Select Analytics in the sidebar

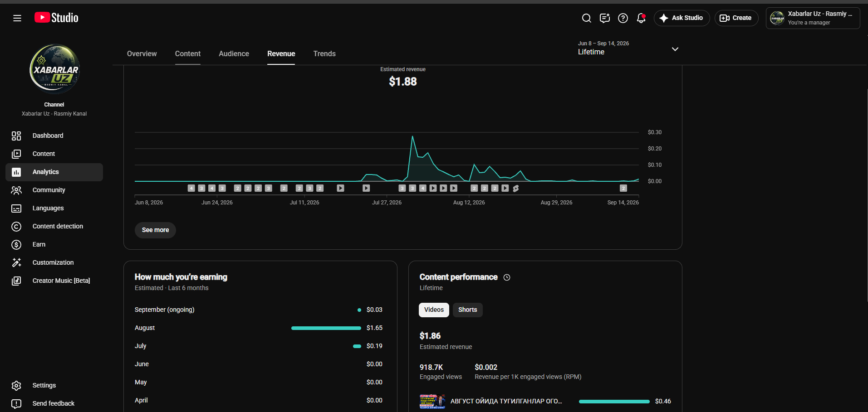point(54,172)
